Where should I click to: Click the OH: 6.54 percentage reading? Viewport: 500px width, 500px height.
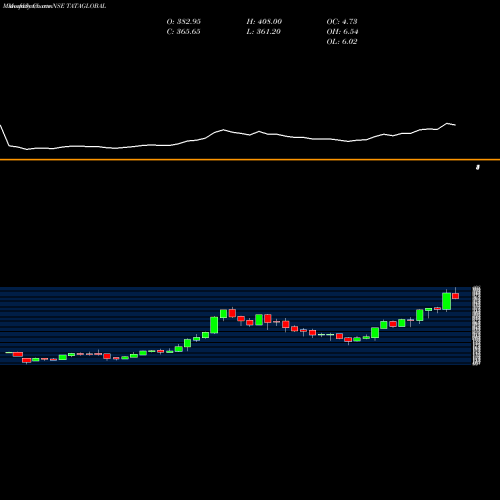tap(342, 32)
